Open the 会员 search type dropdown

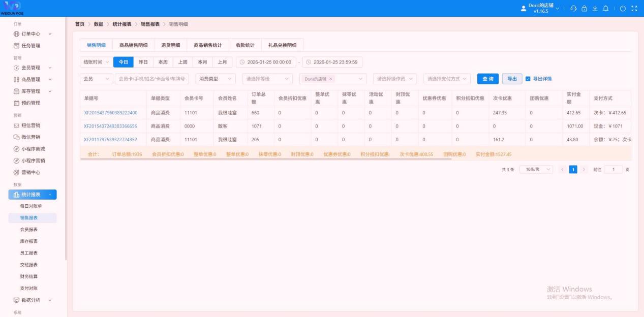[x=97, y=79]
